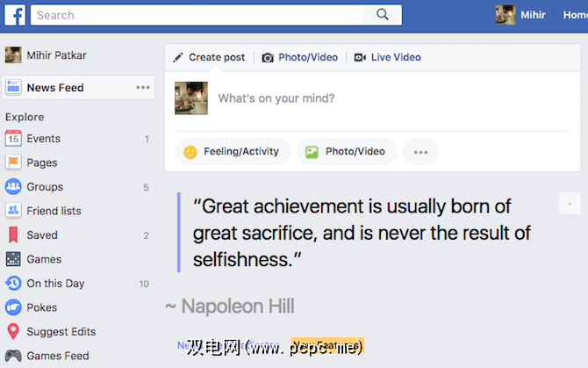Show more composer options ellipsis

point(420,152)
